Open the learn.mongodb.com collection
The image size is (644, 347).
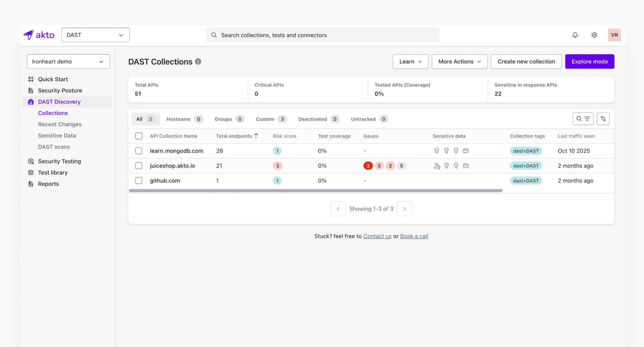[x=177, y=151]
